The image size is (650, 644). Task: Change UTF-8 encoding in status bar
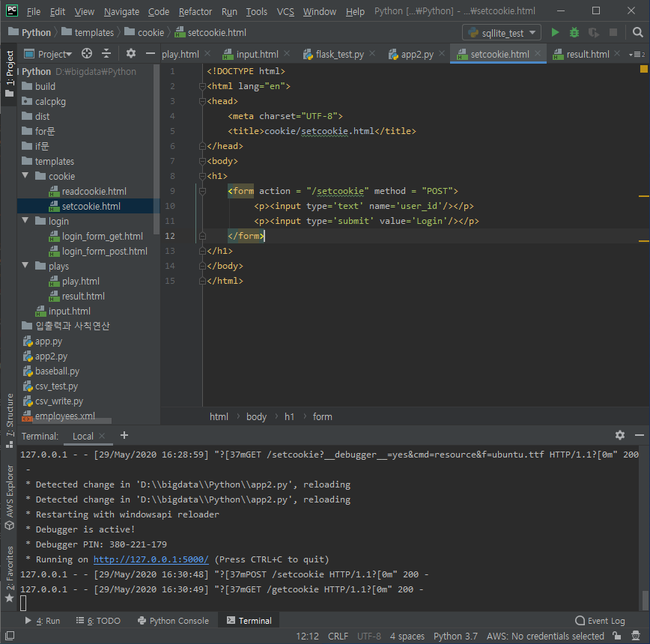tap(369, 636)
